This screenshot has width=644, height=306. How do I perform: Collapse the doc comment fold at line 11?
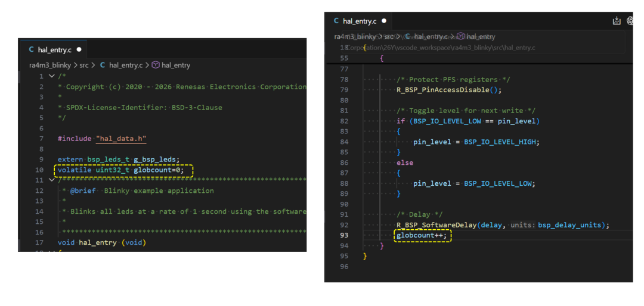point(51,180)
